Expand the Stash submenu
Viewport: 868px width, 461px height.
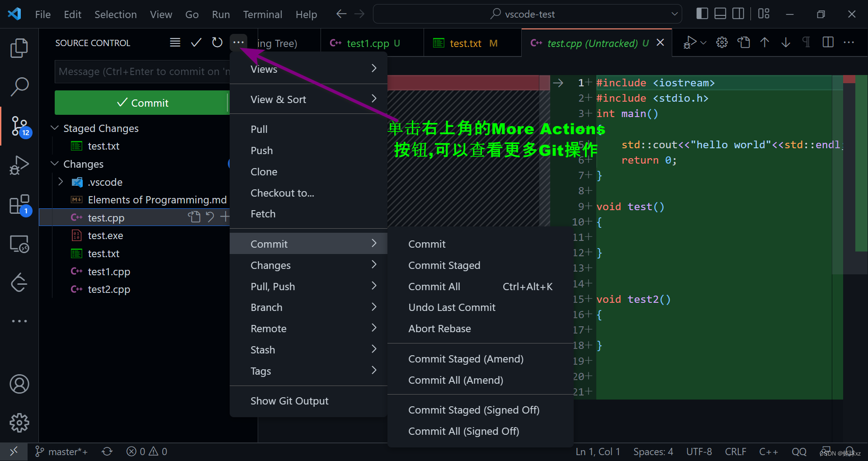(309, 350)
